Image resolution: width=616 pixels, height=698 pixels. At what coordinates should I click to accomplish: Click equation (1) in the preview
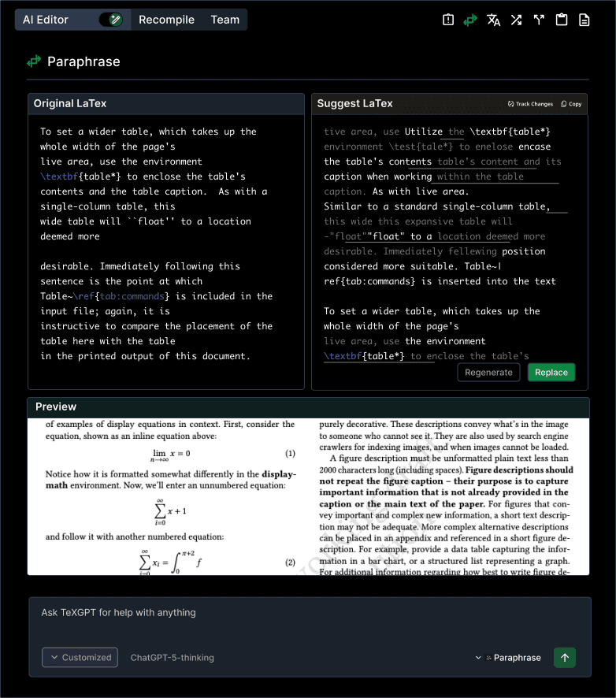click(x=172, y=454)
